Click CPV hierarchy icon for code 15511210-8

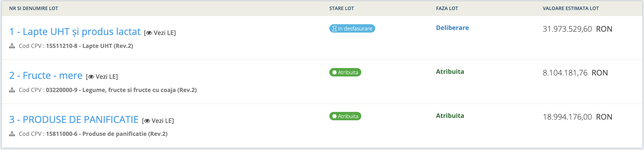(12, 46)
